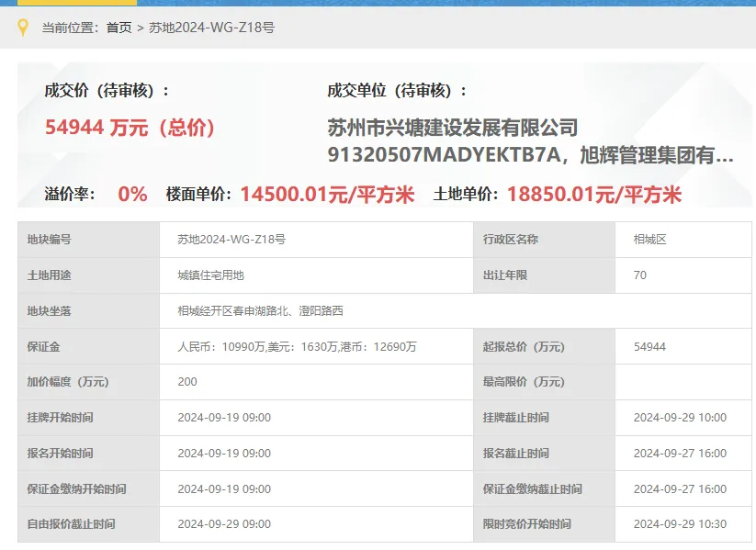Select floor price 14500.01元/平方米
The height and width of the screenshot is (550, 756).
[x=327, y=195]
